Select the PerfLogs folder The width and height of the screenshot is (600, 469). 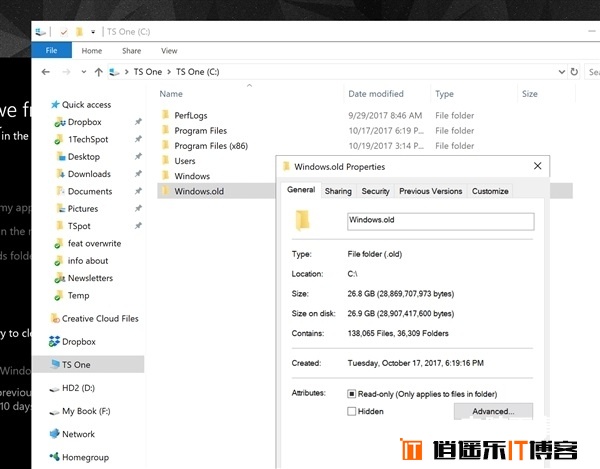tap(191, 115)
